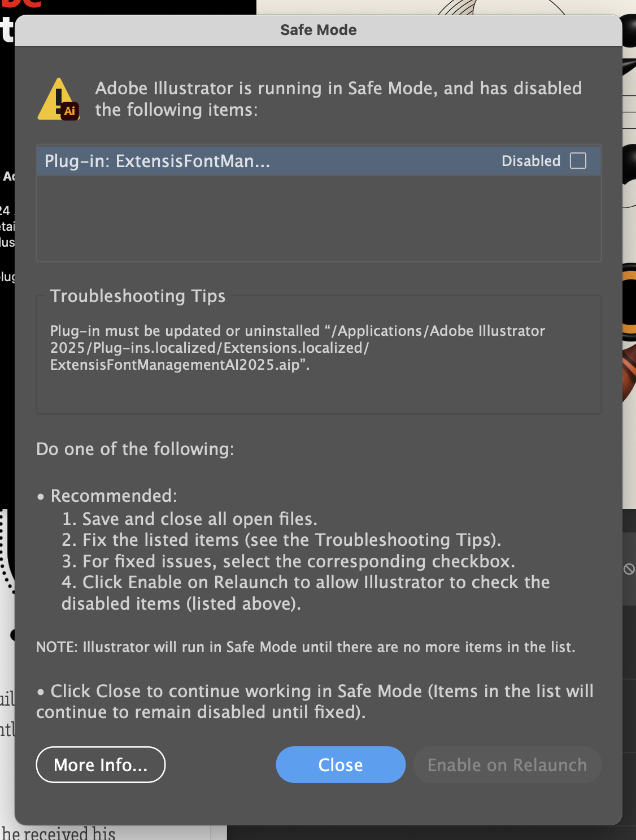Viewport: 636px width, 840px height.
Task: Toggle the Disabled checkbox for the plug-in
Action: pyautogui.click(x=578, y=161)
